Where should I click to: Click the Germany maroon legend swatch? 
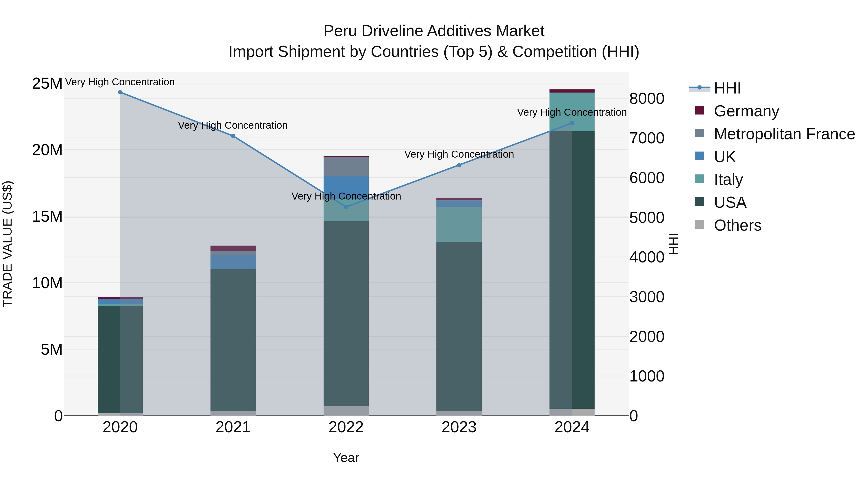tap(699, 110)
